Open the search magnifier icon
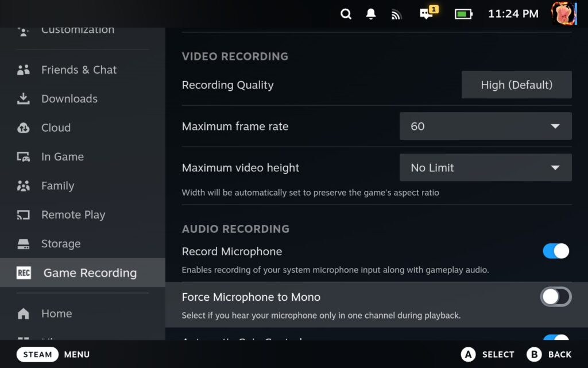This screenshot has width=588, height=368. coord(346,13)
